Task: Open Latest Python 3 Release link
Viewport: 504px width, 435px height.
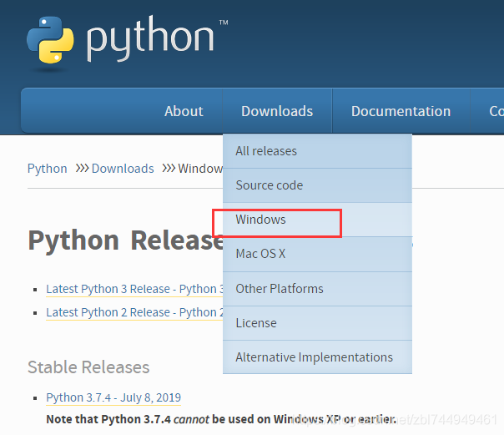Action: [134, 289]
